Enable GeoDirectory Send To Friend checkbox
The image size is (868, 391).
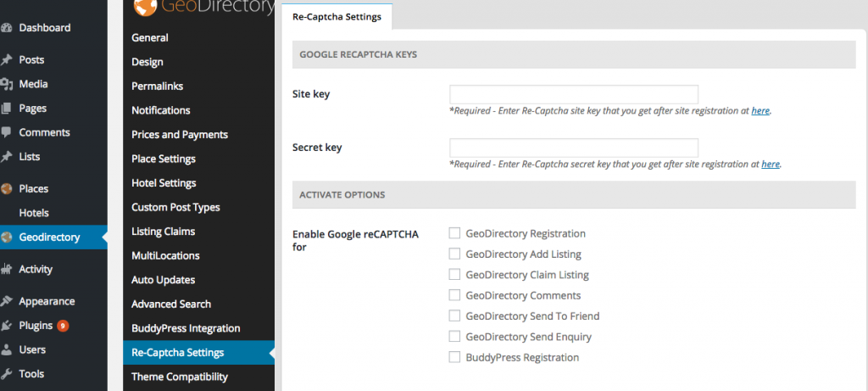point(454,316)
